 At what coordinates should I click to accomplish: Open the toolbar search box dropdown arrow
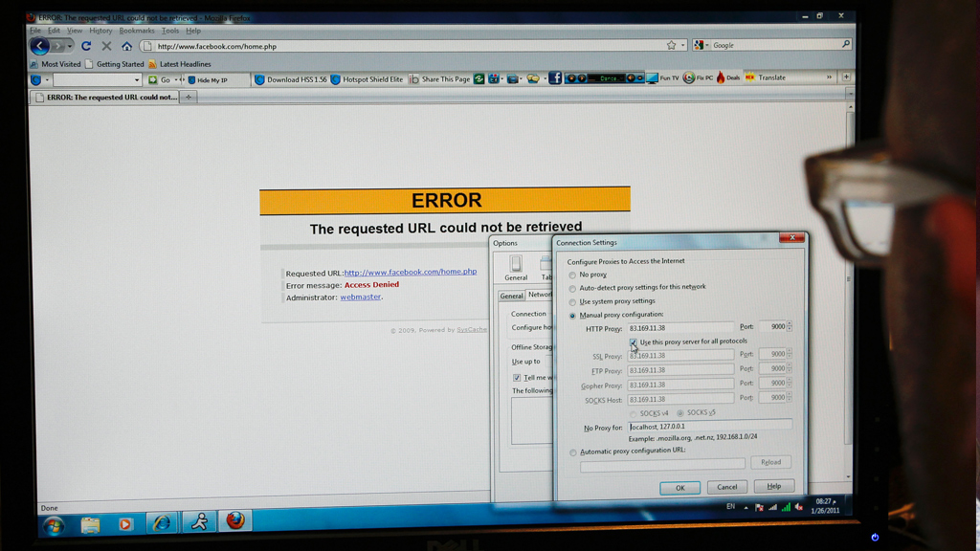(137, 80)
